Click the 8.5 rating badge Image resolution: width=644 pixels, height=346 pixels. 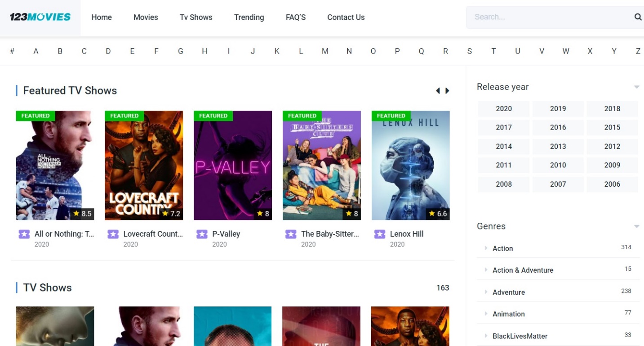(x=82, y=214)
